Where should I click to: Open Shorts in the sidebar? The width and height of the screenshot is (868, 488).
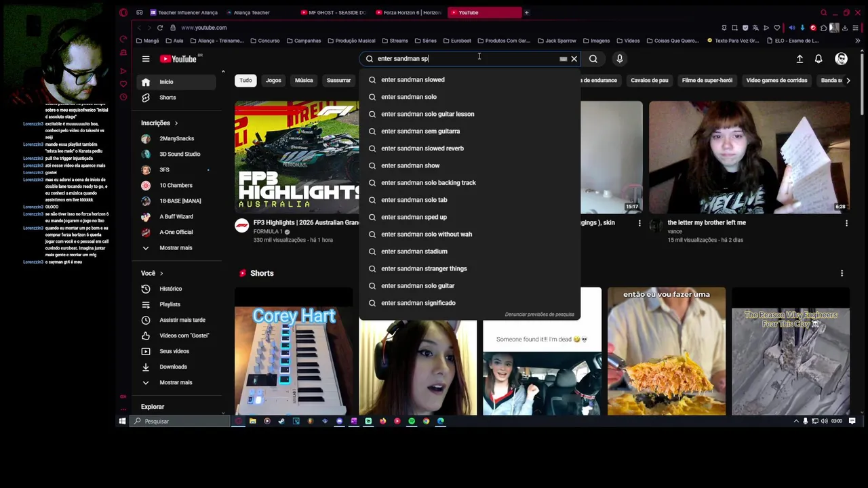point(178,98)
